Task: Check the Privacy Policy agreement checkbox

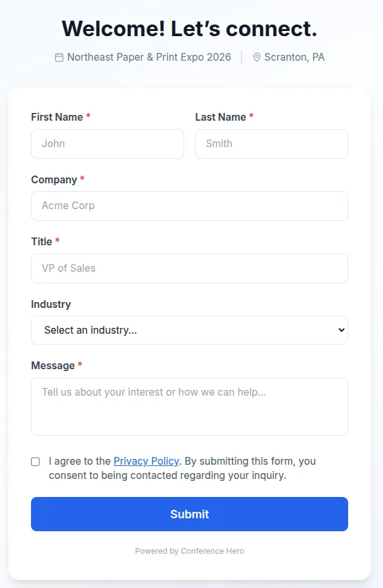Action: point(36,461)
